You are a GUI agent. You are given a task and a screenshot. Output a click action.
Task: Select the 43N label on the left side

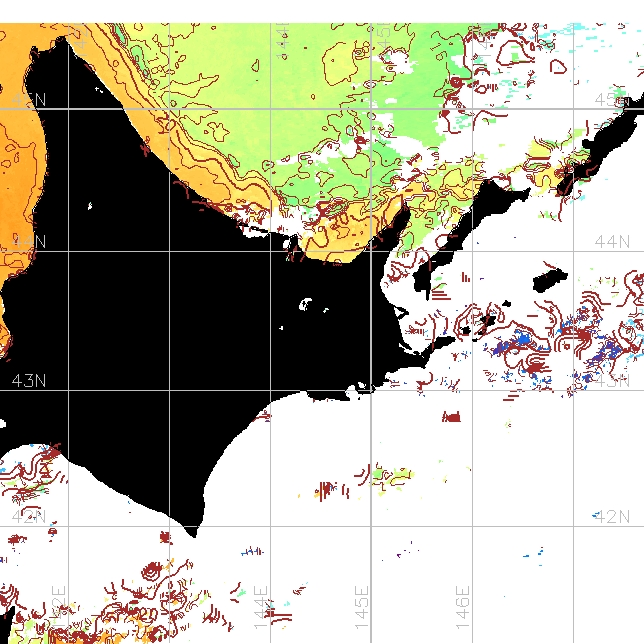pyautogui.click(x=29, y=381)
